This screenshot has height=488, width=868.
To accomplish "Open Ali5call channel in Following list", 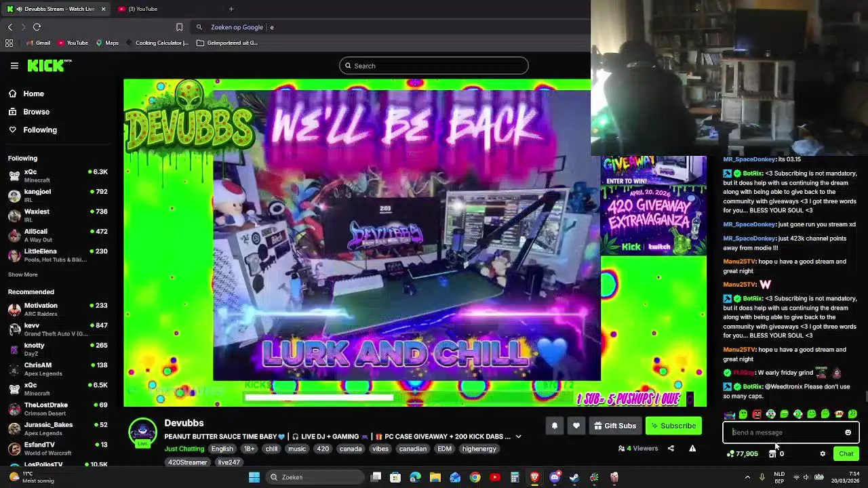I will pos(58,235).
